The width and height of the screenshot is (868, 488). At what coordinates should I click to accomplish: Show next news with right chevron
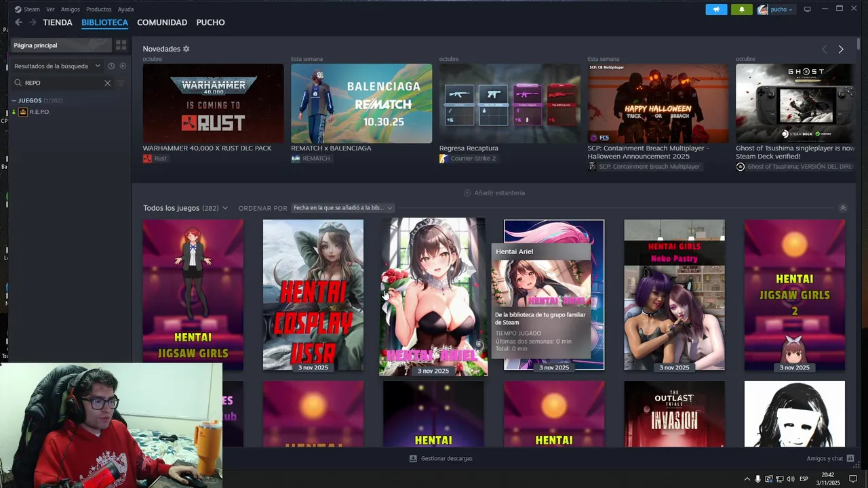click(841, 49)
